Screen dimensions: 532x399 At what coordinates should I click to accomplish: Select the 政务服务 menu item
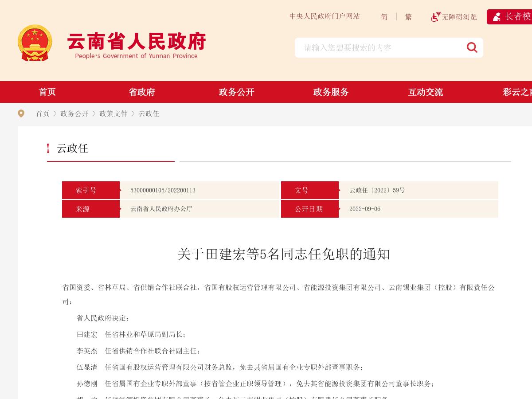pos(331,92)
